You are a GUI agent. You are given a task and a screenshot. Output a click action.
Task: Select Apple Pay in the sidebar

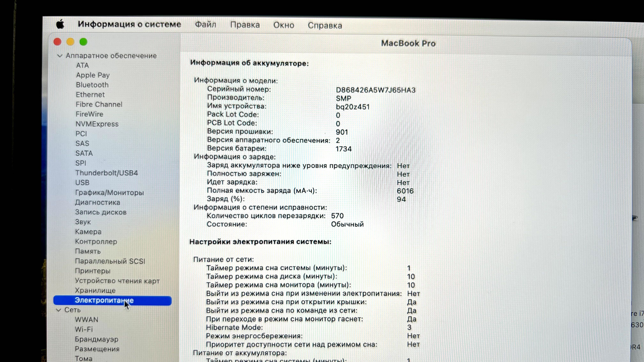(x=93, y=75)
